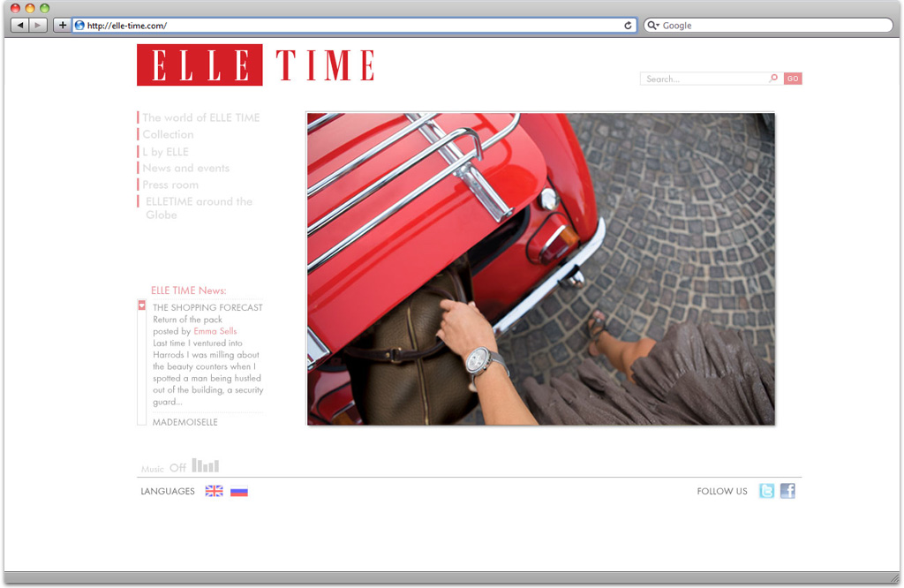Select the British flag language icon

coord(214,491)
